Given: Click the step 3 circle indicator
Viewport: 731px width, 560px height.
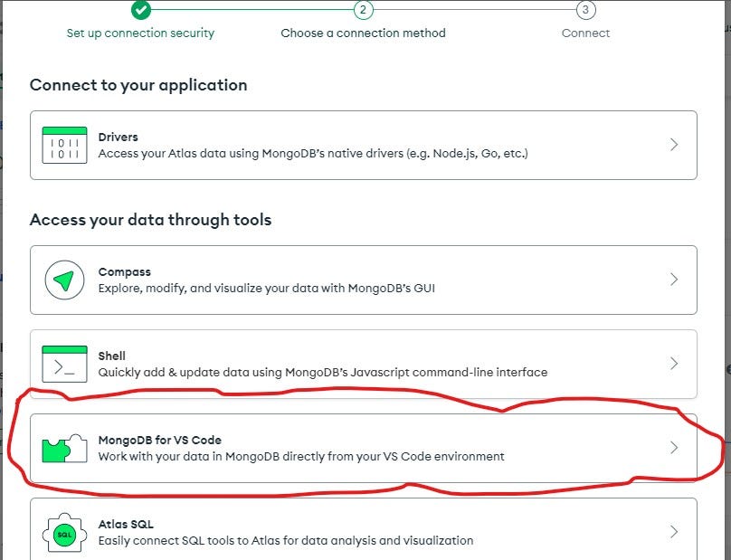Looking at the screenshot, I should click(x=585, y=9).
